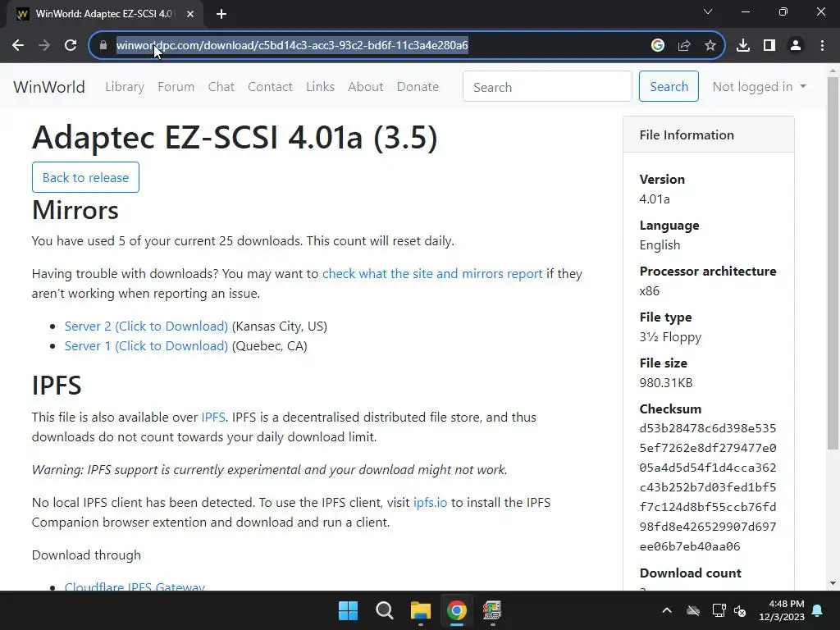Open the Google icon in address bar
Image resolution: width=840 pixels, height=630 pixels.
658,46
